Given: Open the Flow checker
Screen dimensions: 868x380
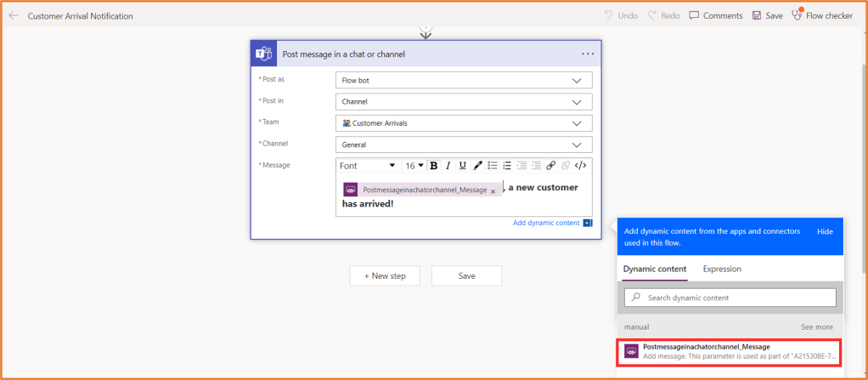Looking at the screenshot, I should [822, 15].
